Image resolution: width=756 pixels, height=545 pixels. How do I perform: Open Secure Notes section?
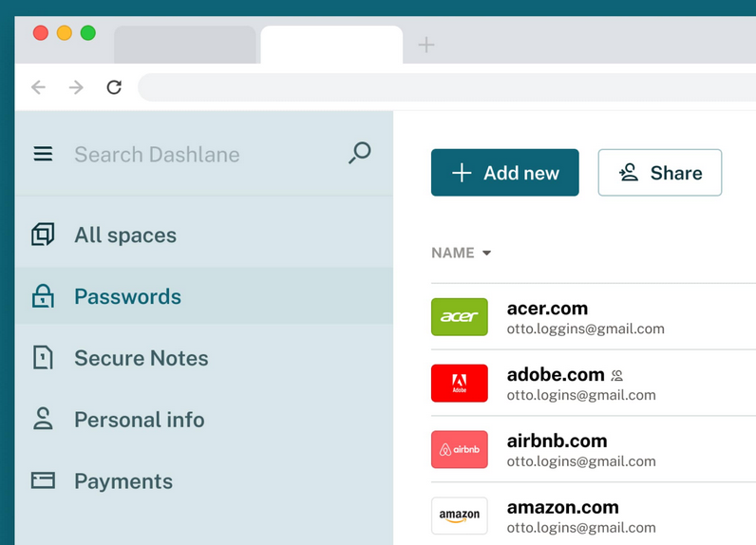[x=141, y=358]
